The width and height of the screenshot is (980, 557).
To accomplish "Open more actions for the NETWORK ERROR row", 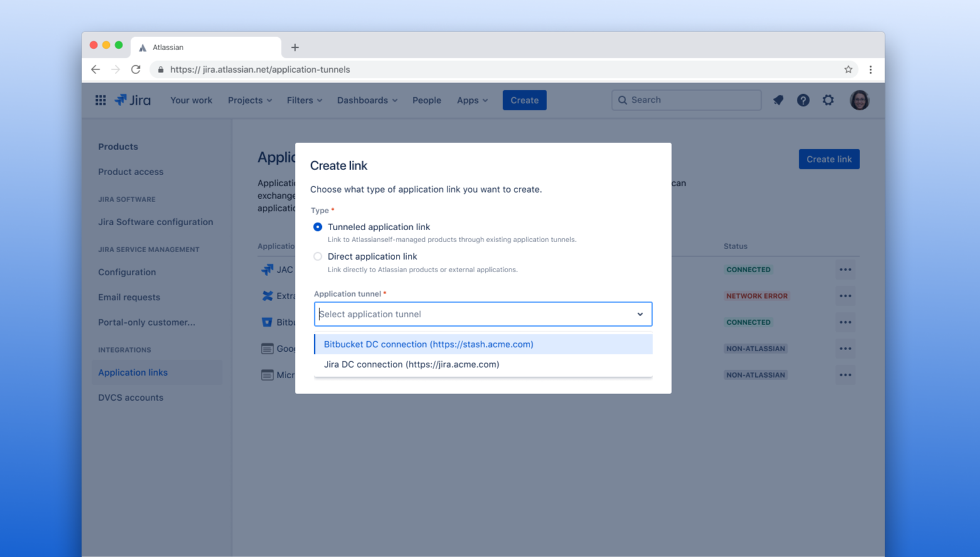I will (x=846, y=296).
